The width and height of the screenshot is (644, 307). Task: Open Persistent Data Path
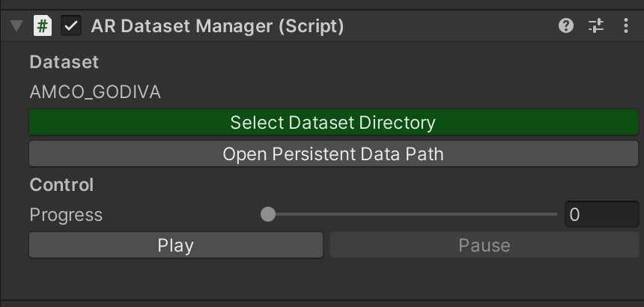tap(333, 154)
